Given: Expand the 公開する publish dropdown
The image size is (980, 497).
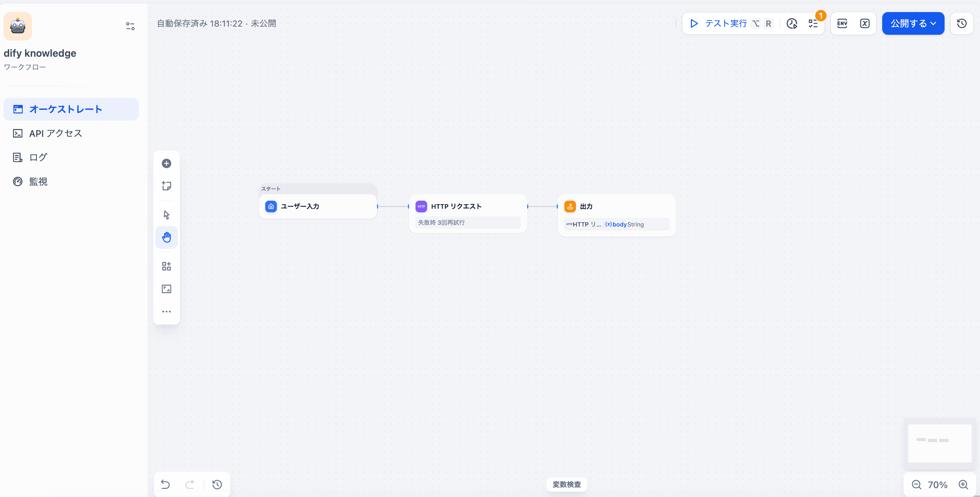Looking at the screenshot, I should (x=913, y=24).
